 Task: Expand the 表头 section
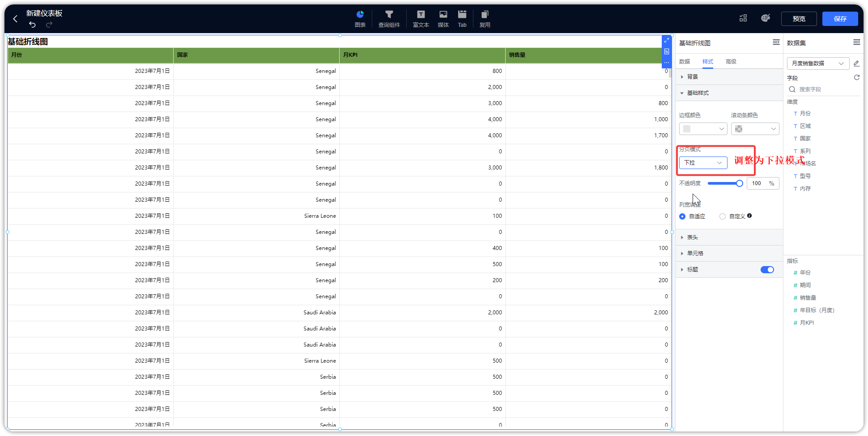point(729,237)
